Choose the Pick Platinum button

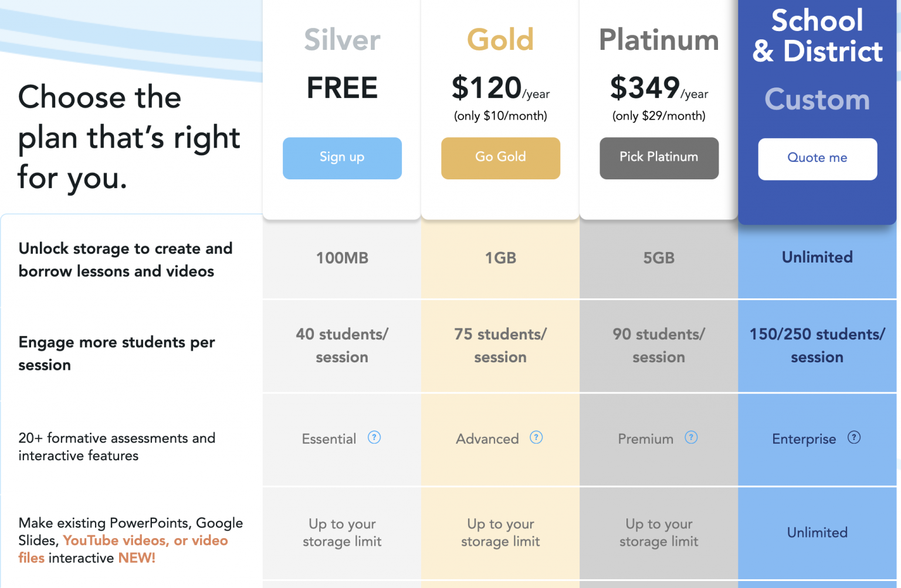[x=659, y=158]
